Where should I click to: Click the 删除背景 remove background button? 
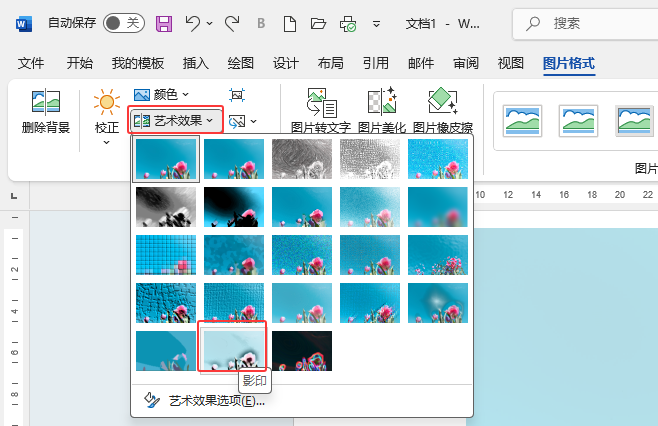(46, 111)
